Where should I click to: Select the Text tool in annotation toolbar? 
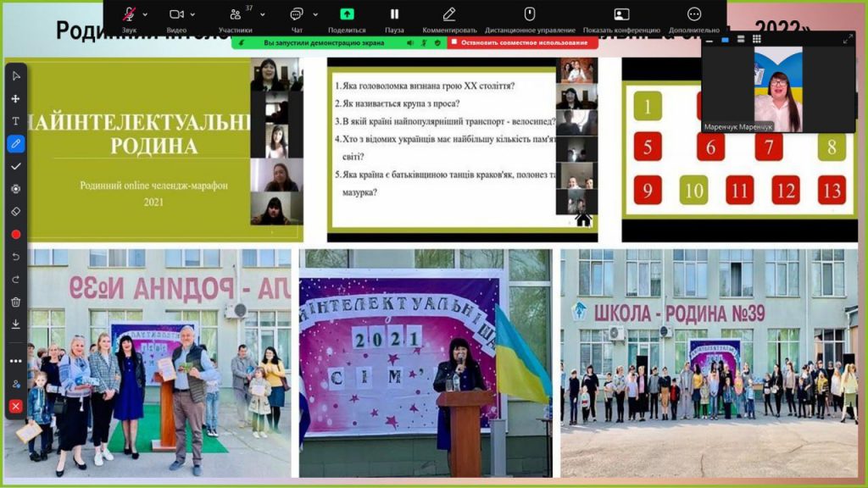pyautogui.click(x=15, y=121)
